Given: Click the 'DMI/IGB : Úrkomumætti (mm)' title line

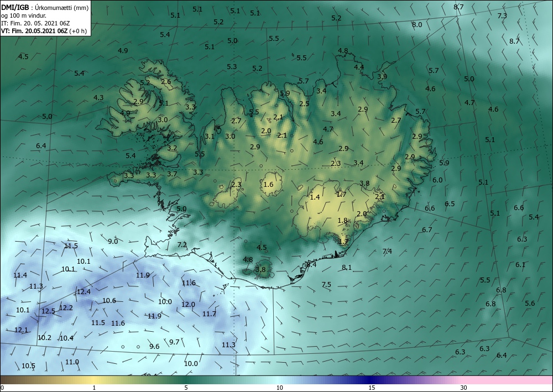Looking at the screenshot, I should pos(45,8).
